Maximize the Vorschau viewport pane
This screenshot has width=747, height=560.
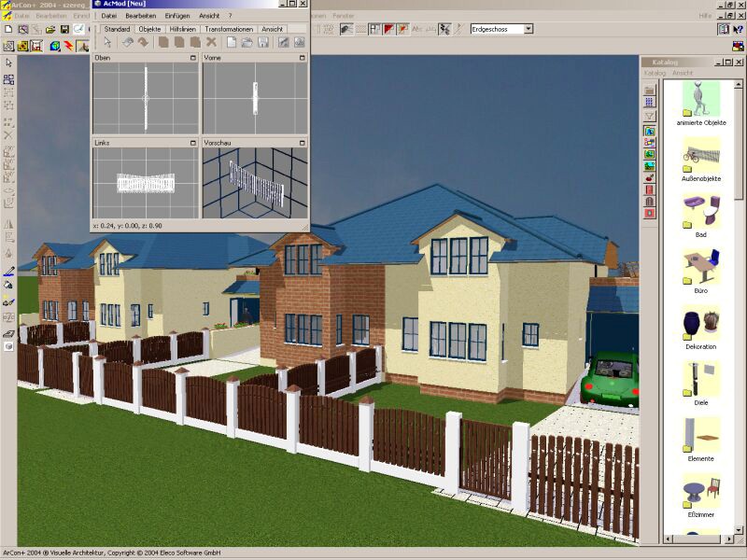point(303,143)
